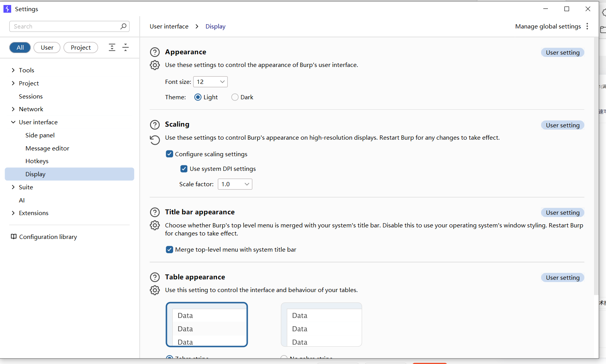Expand the Suite tree node

(13, 187)
